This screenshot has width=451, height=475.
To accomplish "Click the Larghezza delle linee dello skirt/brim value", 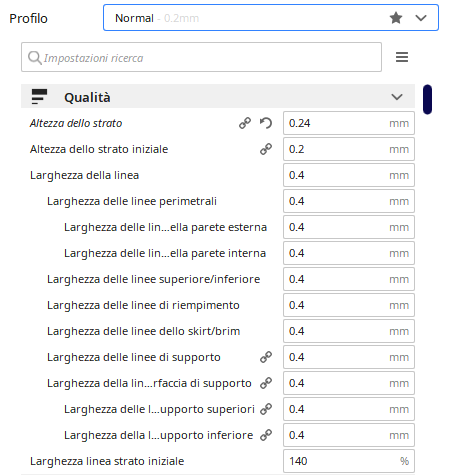I will (x=349, y=331).
